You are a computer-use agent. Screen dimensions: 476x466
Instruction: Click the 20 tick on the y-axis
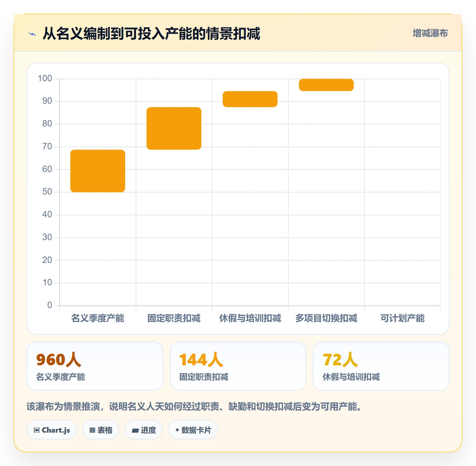coord(47,260)
